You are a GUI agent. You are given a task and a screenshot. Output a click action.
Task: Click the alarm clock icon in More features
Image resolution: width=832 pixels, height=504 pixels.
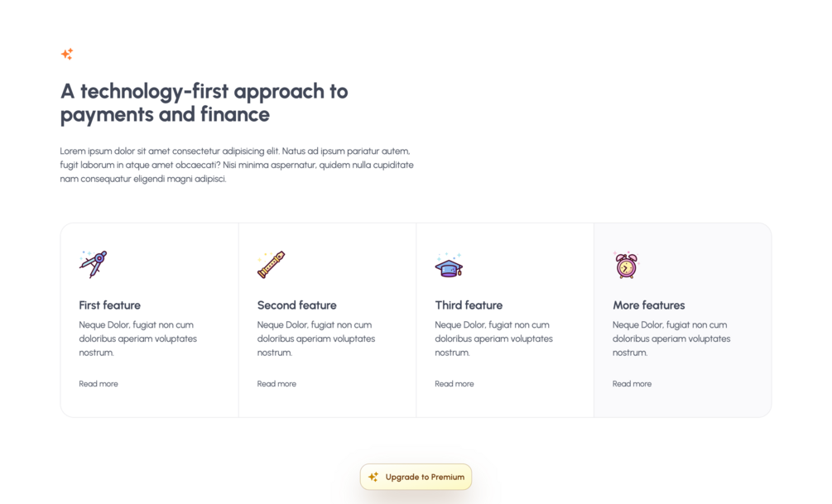pos(627,265)
